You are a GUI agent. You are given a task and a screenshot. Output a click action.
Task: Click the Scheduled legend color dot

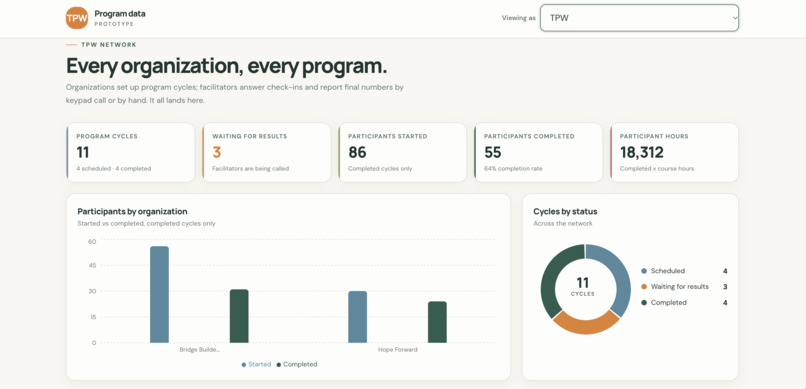click(x=644, y=271)
